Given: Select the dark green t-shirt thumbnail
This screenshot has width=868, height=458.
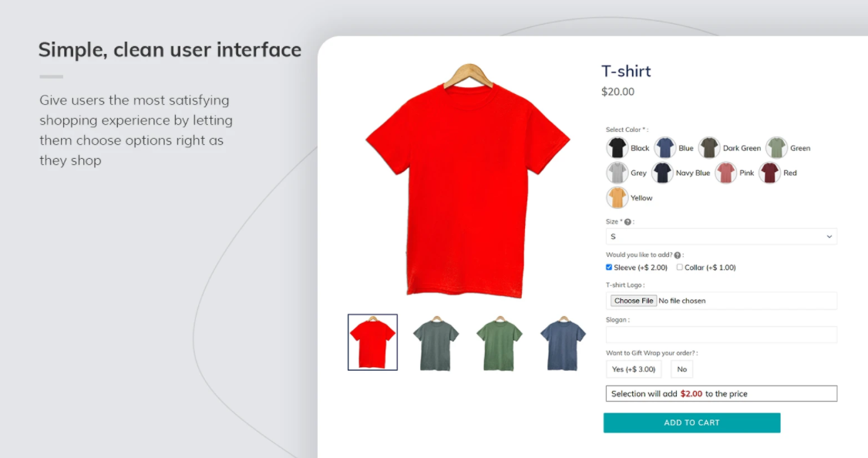Looking at the screenshot, I should tap(436, 342).
